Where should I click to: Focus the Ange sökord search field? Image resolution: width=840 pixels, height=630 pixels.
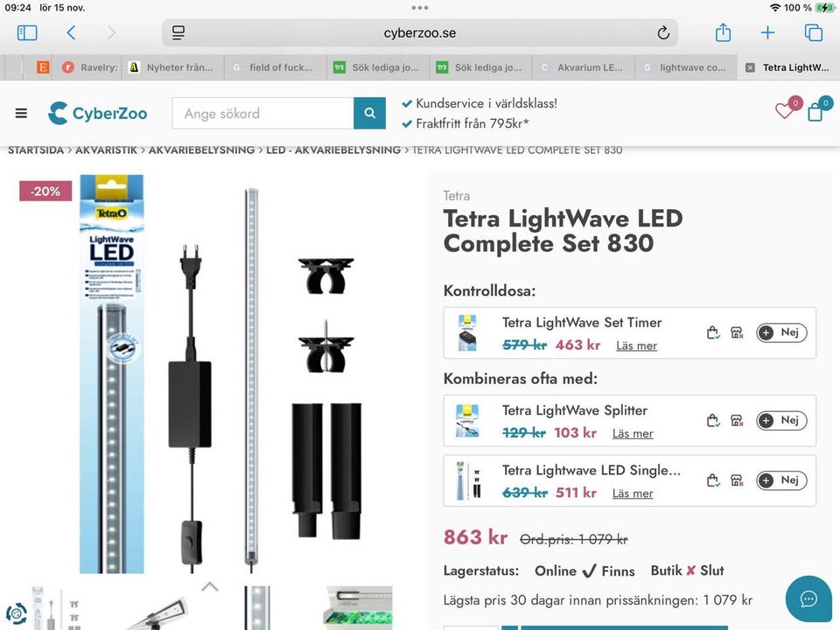[262, 113]
